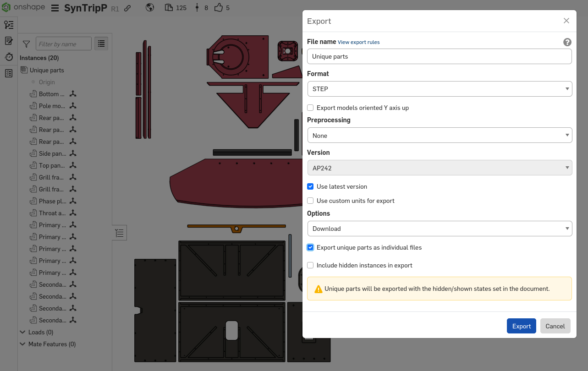Click the blue Export button

521,326
